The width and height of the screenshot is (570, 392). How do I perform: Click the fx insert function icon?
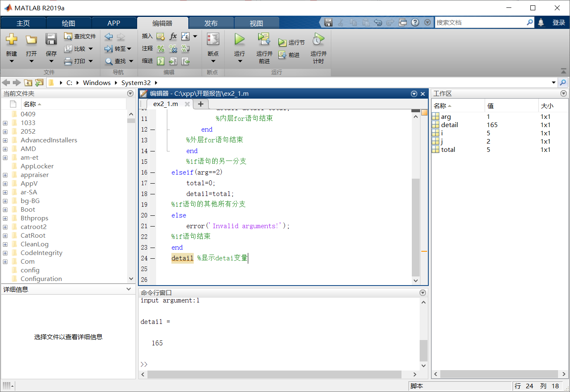coord(173,36)
